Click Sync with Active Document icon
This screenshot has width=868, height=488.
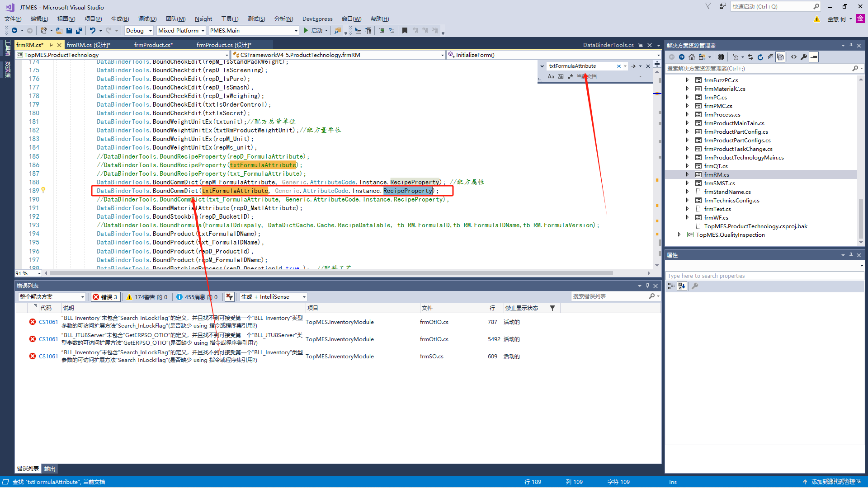click(750, 57)
